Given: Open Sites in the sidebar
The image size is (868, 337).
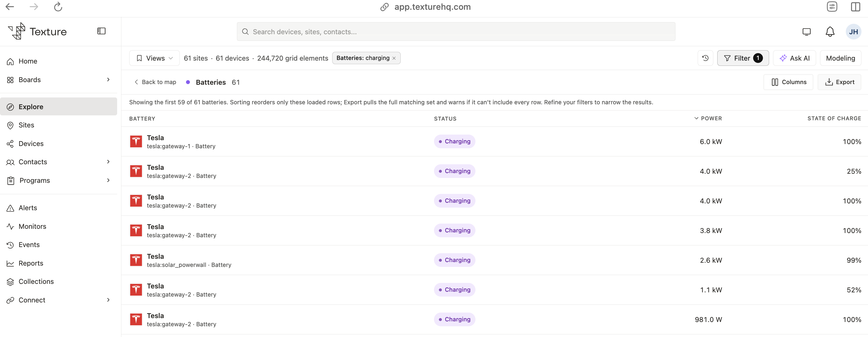Looking at the screenshot, I should [59, 125].
